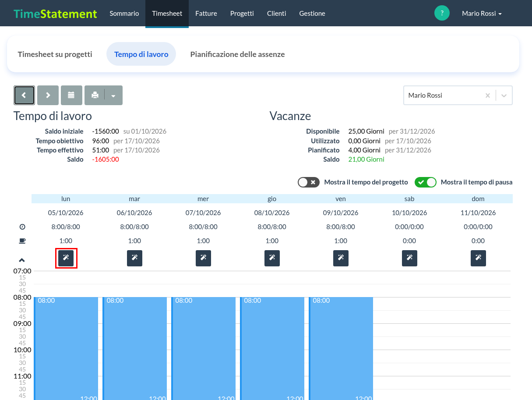Screen dimensions: 532x400
Task: Auto-fill Monday 05/10/2026 with magic wand
Action: 66,258
